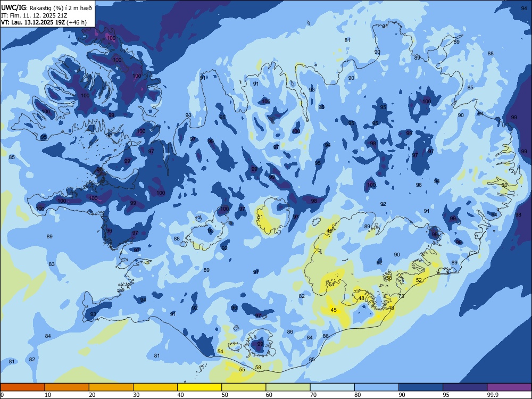Click the map humidity value '52'
This screenshot has width=532, height=399.
[419, 280]
